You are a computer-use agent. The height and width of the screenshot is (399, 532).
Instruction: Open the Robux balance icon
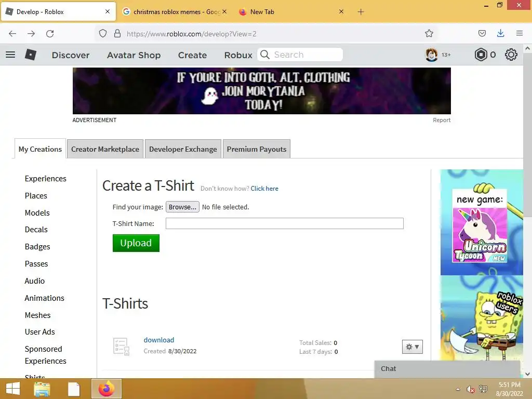tap(481, 55)
